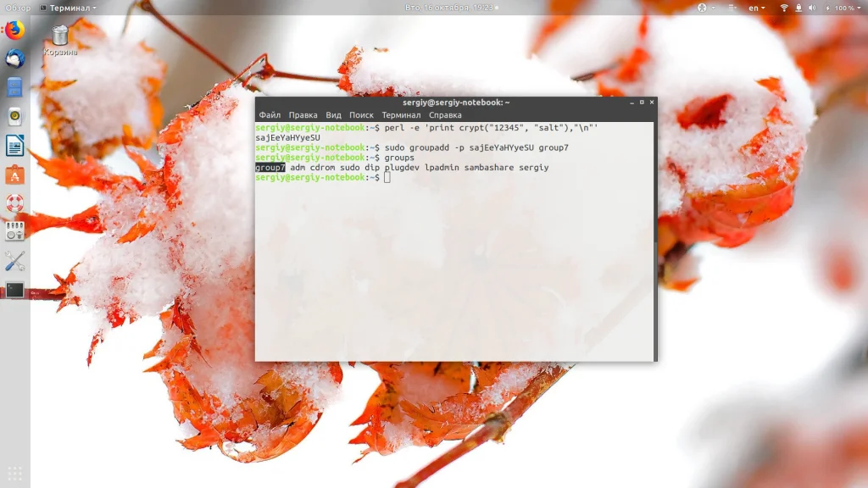Open the Обзор activities overview
This screenshot has width=868, height=488.
point(18,8)
